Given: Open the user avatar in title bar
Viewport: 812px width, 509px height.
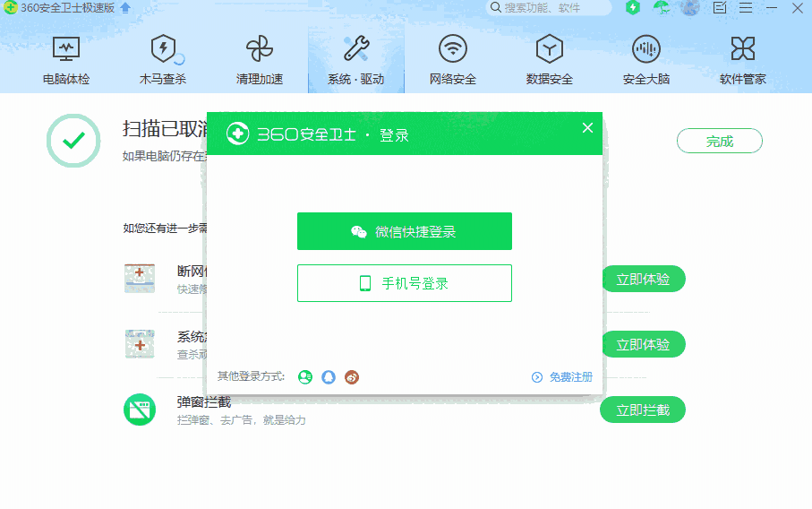Looking at the screenshot, I should [x=689, y=7].
